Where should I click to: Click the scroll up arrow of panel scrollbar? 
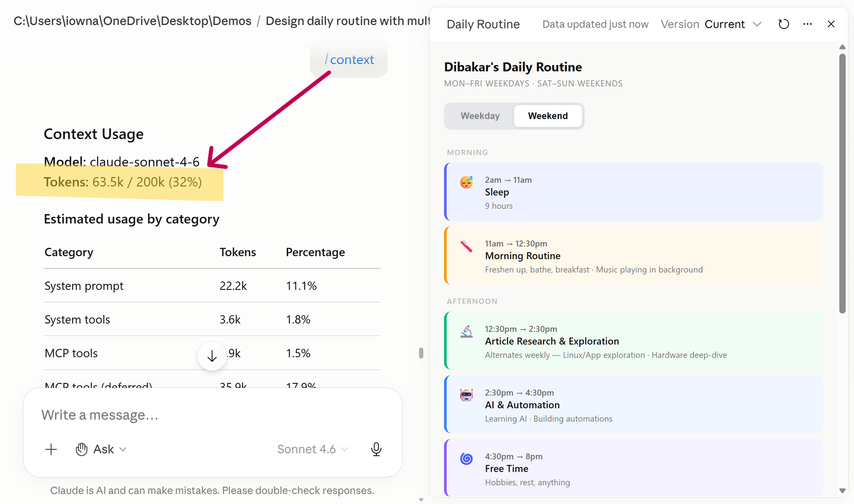(842, 47)
